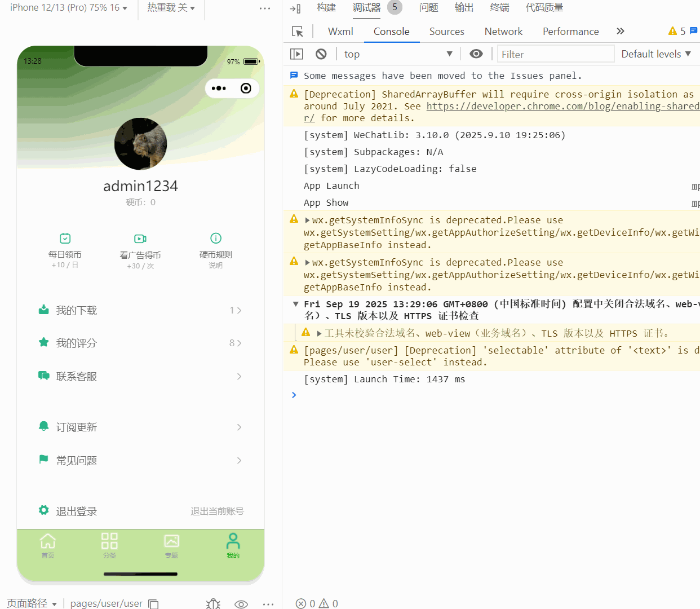
Task: Open the 问题 issues tab
Action: coord(429,8)
